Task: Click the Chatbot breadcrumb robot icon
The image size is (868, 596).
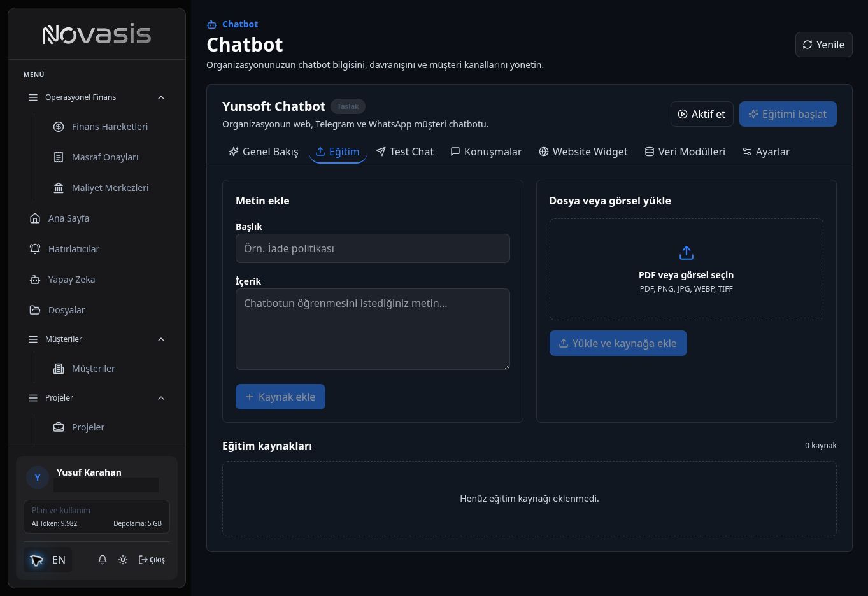Action: pos(211,25)
